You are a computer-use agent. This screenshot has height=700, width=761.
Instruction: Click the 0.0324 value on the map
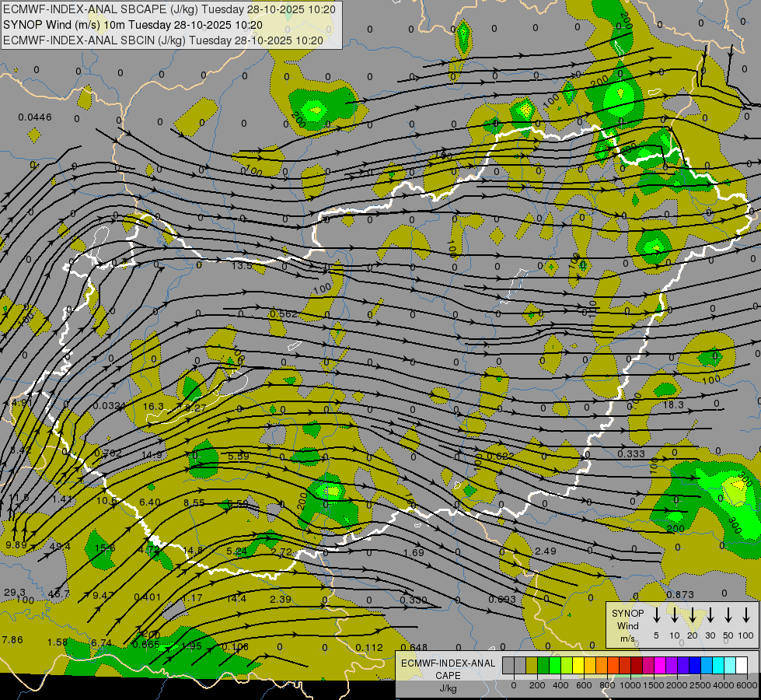tap(110, 406)
